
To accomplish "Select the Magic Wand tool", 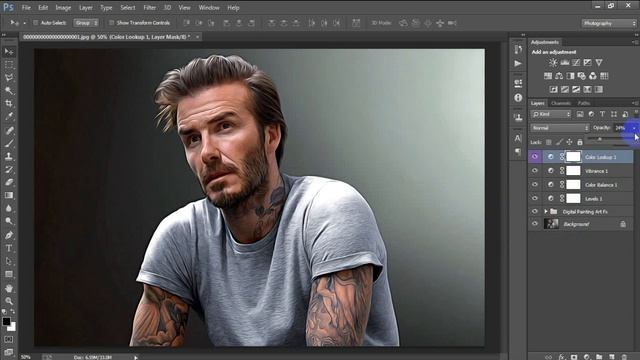I will click(x=9, y=91).
